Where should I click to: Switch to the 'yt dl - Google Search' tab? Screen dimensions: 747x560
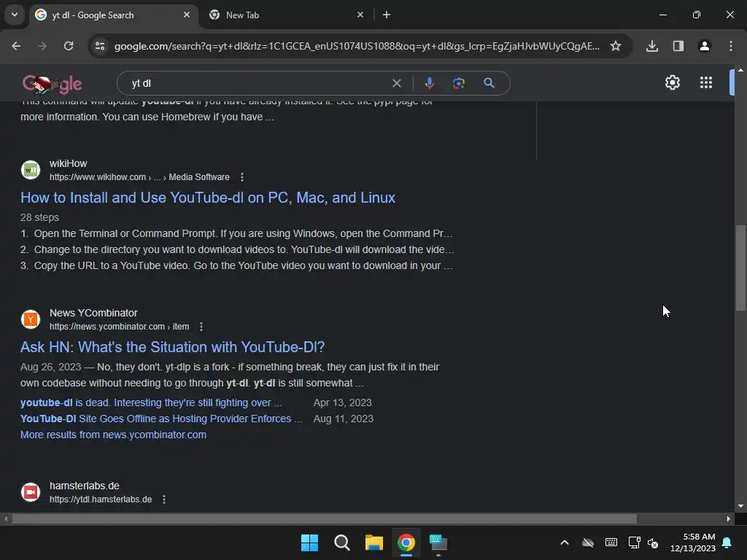pos(113,15)
